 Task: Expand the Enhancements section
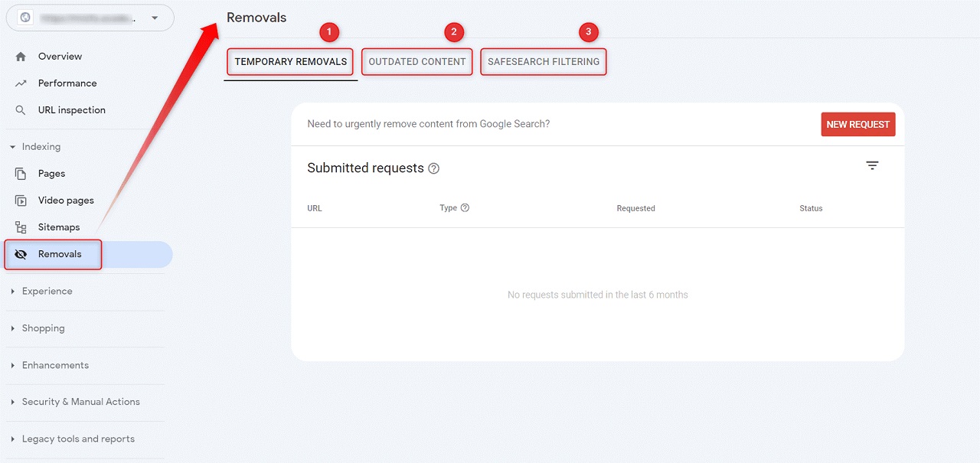pyautogui.click(x=12, y=366)
